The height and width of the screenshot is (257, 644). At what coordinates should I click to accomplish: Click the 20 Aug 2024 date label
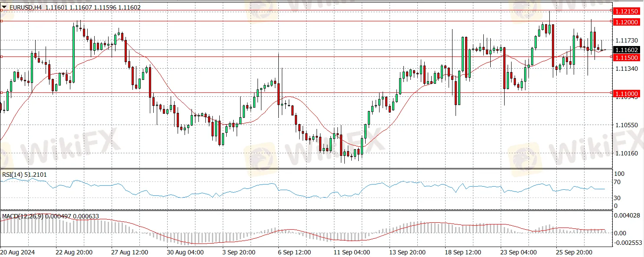click(x=17, y=252)
